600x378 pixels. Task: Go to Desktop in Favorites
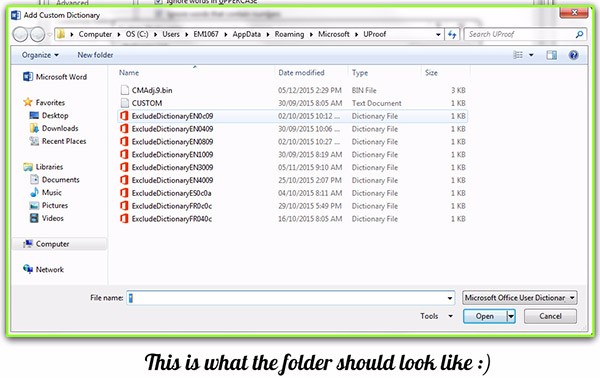tap(49, 116)
